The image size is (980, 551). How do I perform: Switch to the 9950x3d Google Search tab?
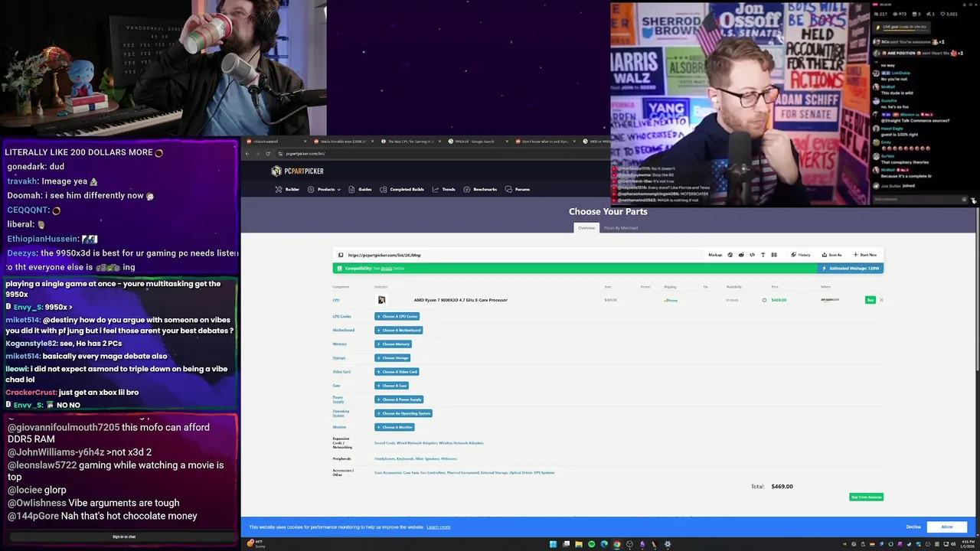tap(475, 141)
